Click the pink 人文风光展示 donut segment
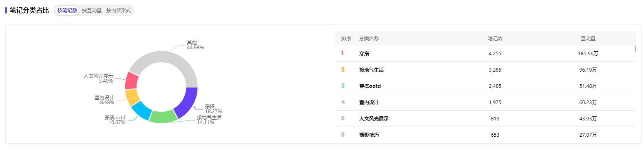This screenshot has height=155, width=644. point(132,81)
